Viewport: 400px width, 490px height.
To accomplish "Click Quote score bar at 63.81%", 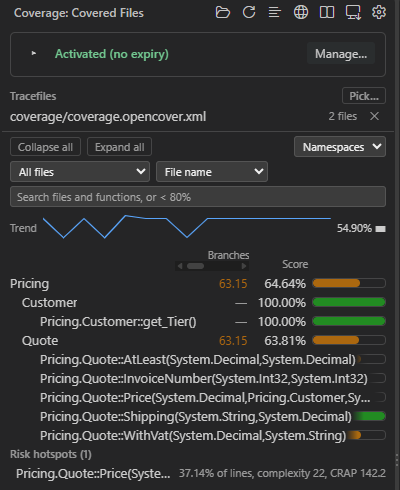I will [x=349, y=340].
